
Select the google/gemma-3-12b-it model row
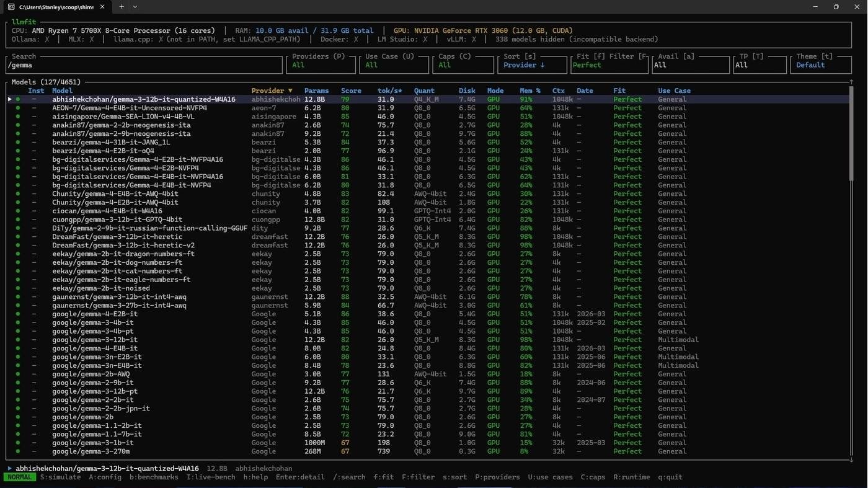click(428, 340)
